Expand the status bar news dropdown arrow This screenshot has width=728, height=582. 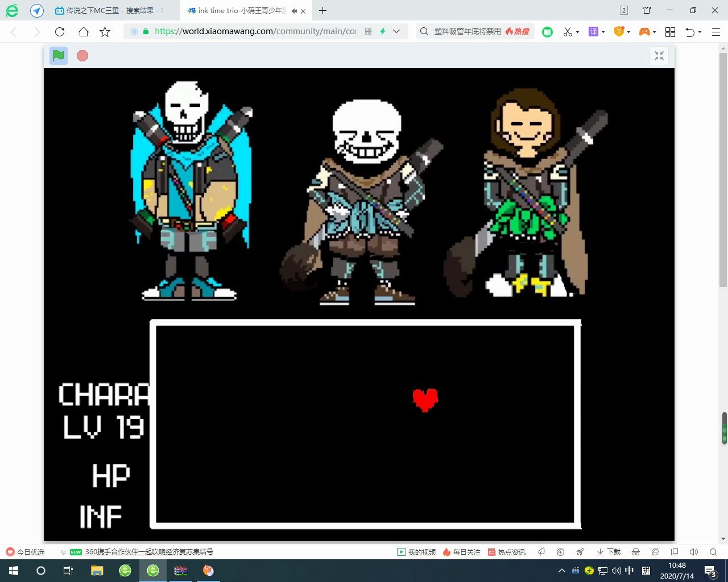63,552
